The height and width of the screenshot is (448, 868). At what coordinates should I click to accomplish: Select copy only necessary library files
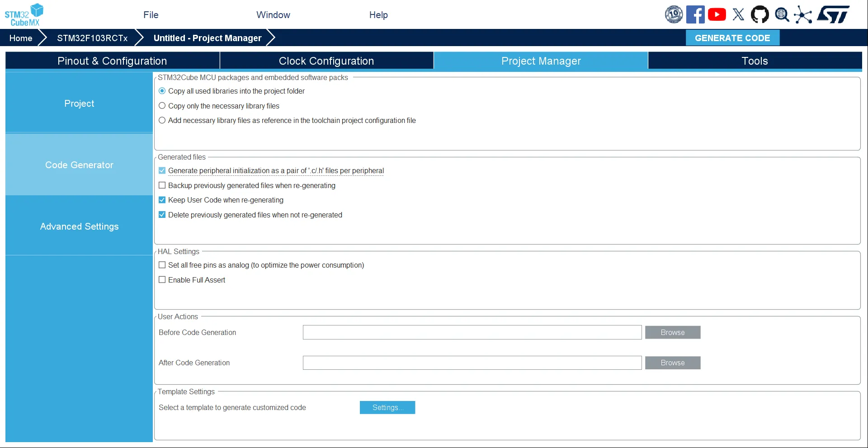point(162,105)
